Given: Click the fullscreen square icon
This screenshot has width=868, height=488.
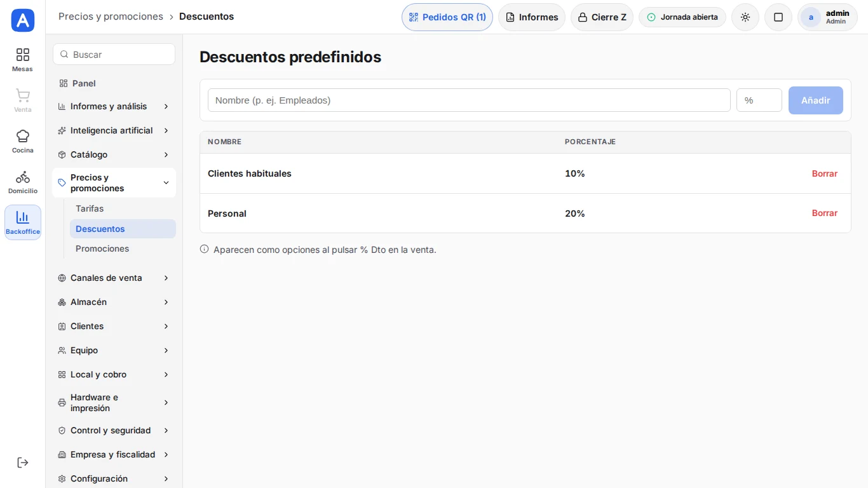Looking at the screenshot, I should [x=778, y=17].
